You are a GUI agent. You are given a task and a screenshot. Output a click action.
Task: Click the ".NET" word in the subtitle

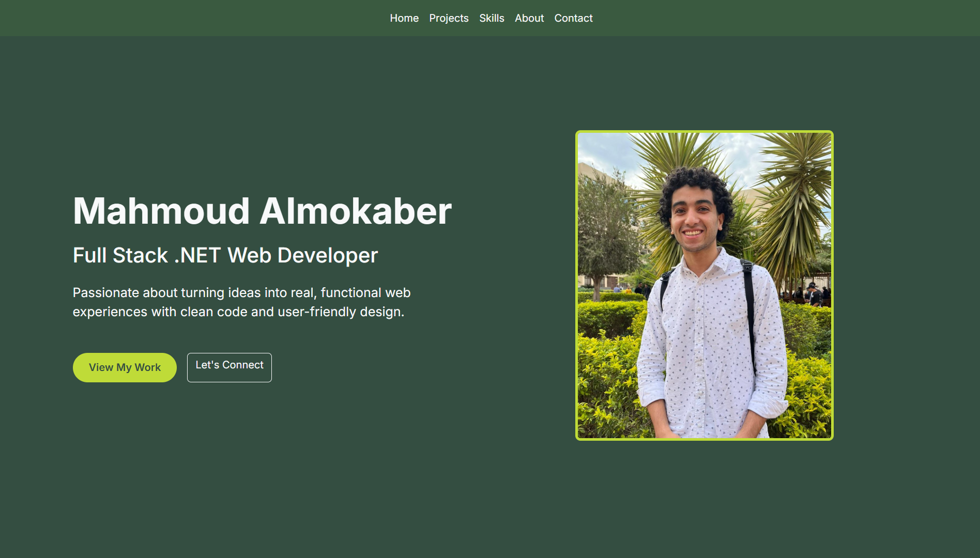click(197, 255)
